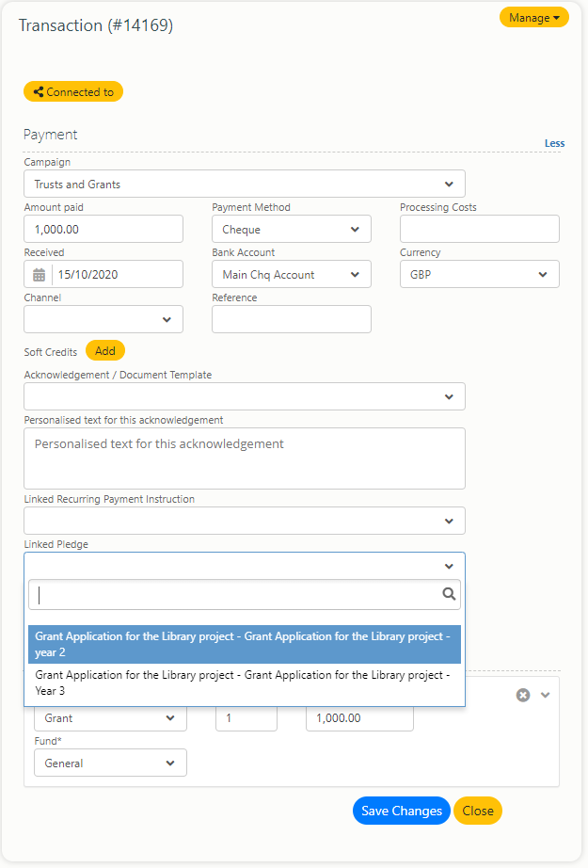The width and height of the screenshot is (588, 868).
Task: Collapse the line item using the chevron
Action: pyautogui.click(x=546, y=696)
